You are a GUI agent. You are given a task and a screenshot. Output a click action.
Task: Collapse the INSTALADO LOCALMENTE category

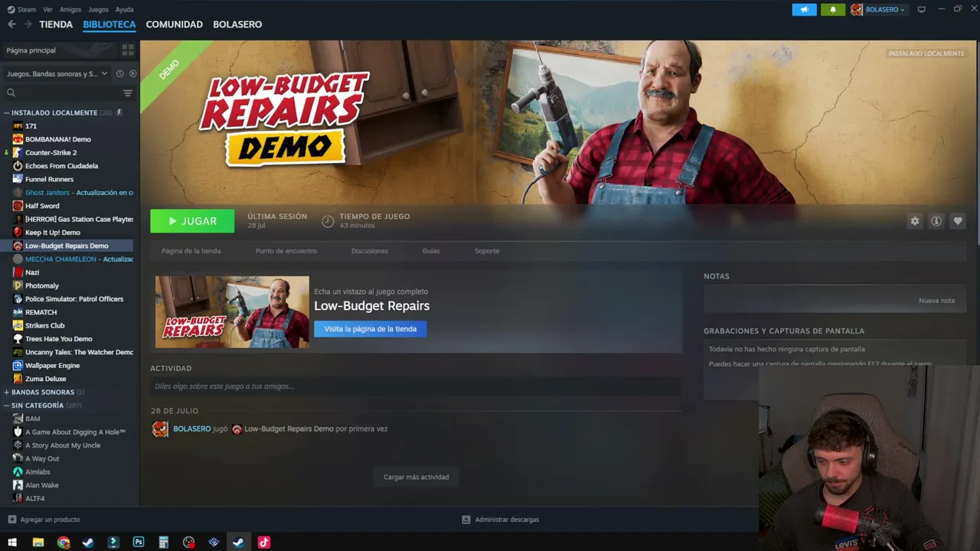7,112
